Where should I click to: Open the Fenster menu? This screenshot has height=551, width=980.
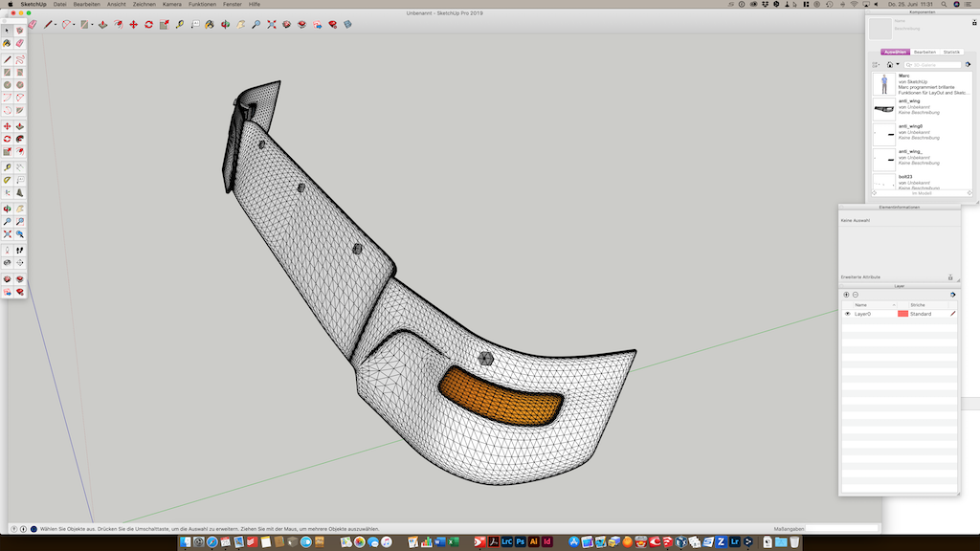[x=232, y=4]
